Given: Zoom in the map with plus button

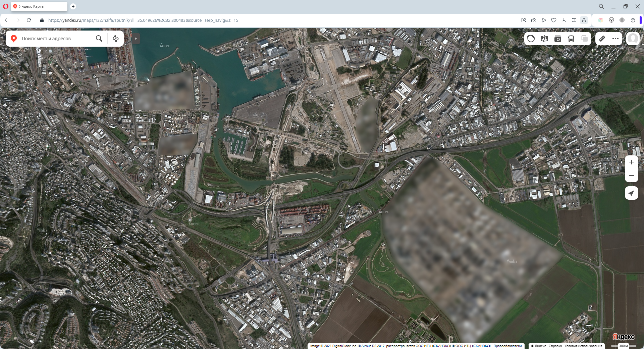Looking at the screenshot, I should (x=632, y=162).
